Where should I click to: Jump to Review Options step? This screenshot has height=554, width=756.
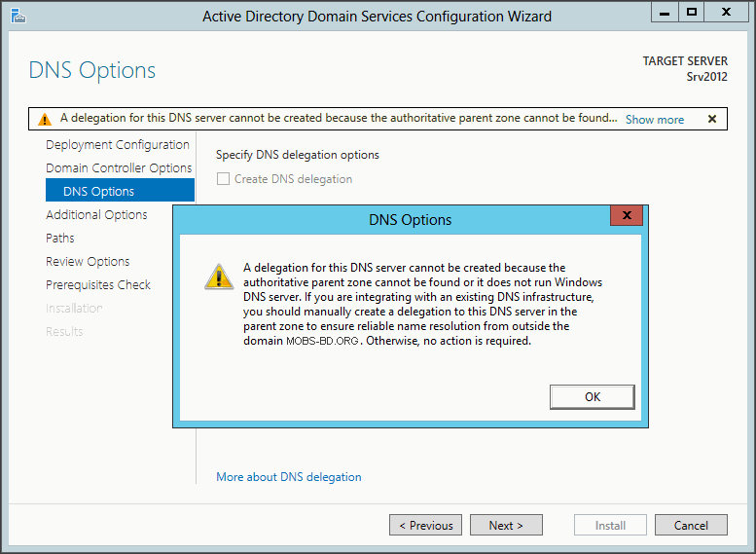point(88,262)
